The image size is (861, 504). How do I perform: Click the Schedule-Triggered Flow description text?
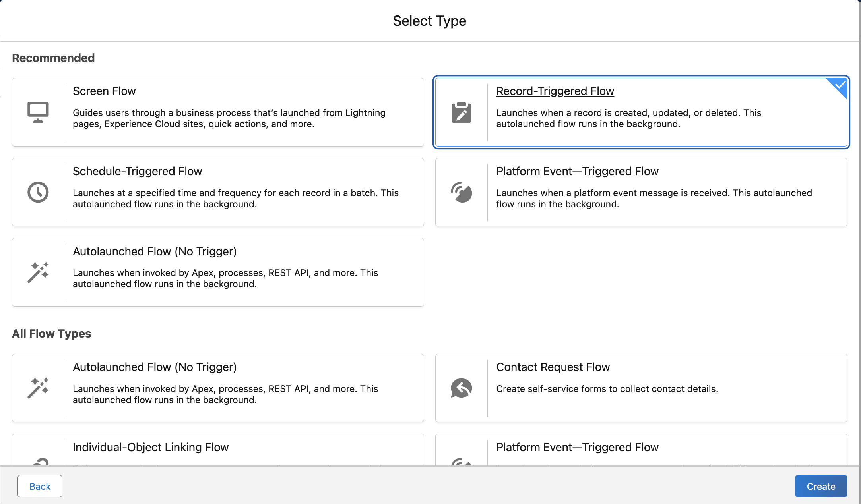tap(236, 199)
